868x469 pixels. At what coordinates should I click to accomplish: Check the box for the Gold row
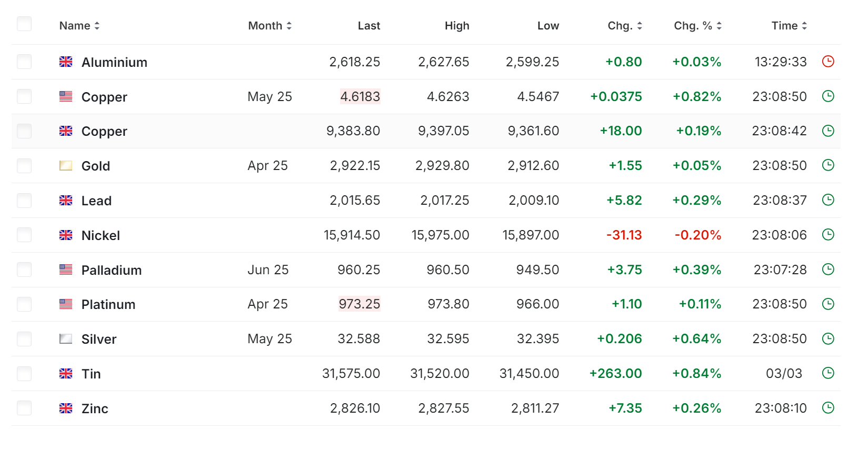(x=24, y=166)
